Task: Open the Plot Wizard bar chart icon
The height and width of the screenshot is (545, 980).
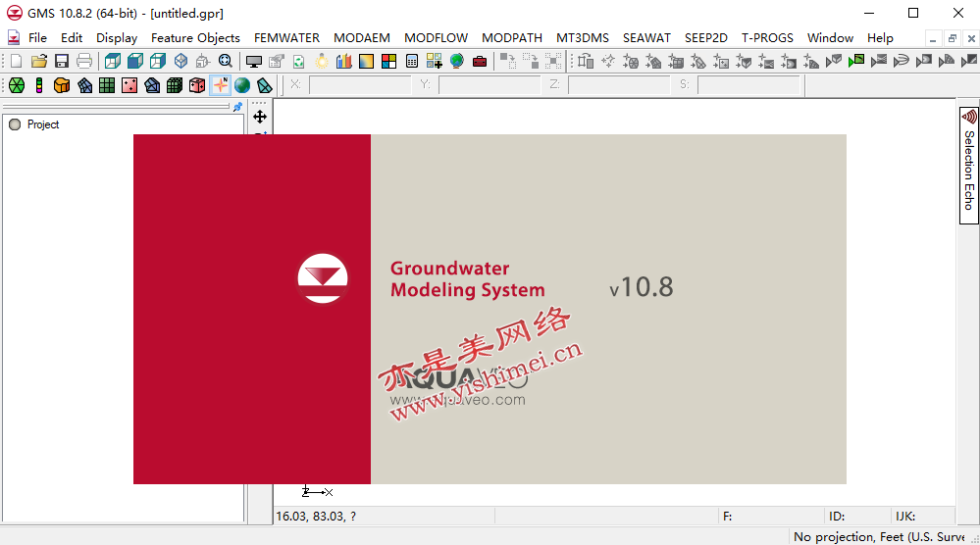Action: point(343,61)
